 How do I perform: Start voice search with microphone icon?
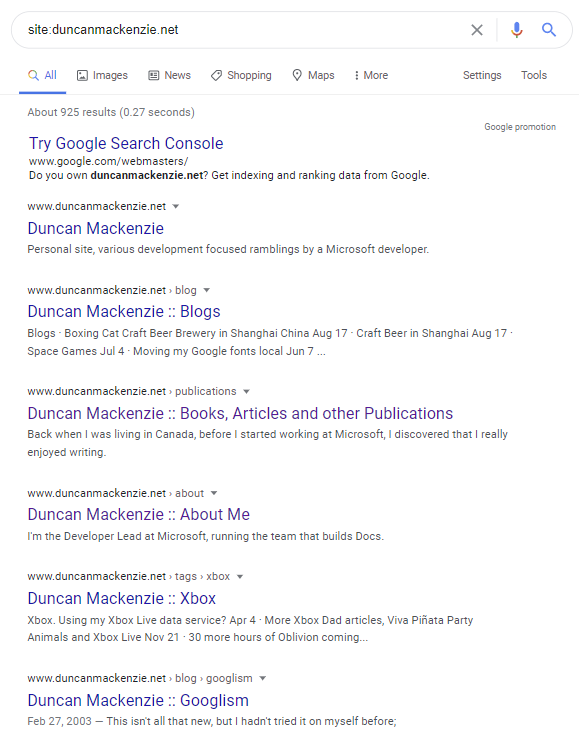pos(516,30)
